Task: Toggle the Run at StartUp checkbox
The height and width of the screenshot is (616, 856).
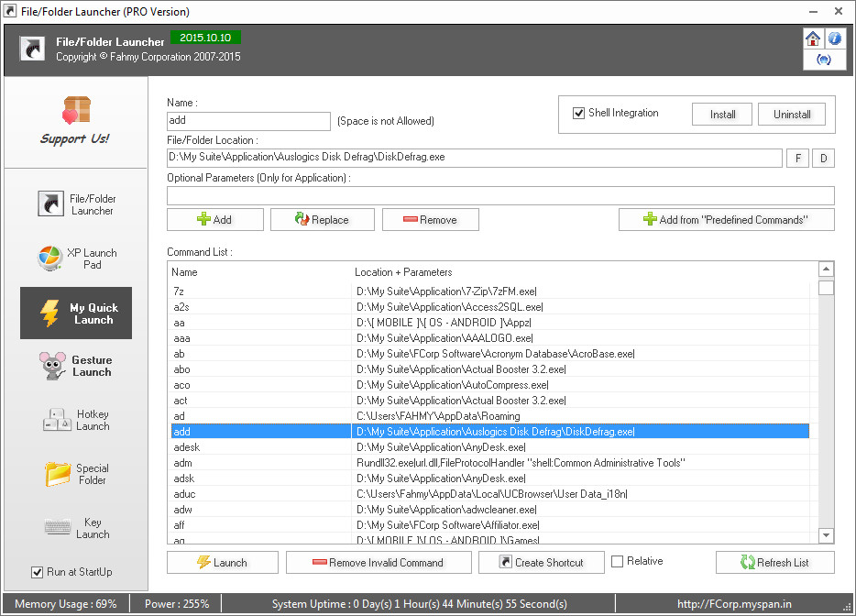Action: pos(38,572)
